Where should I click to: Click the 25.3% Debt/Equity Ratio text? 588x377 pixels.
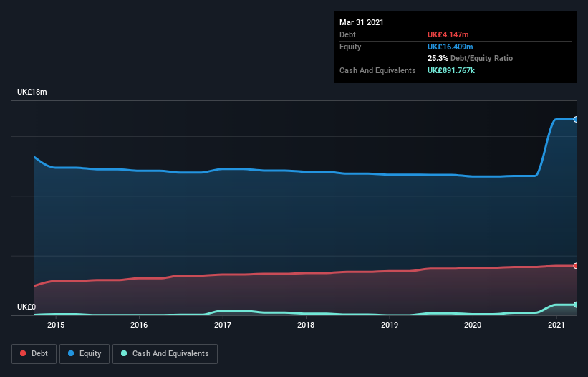point(471,58)
